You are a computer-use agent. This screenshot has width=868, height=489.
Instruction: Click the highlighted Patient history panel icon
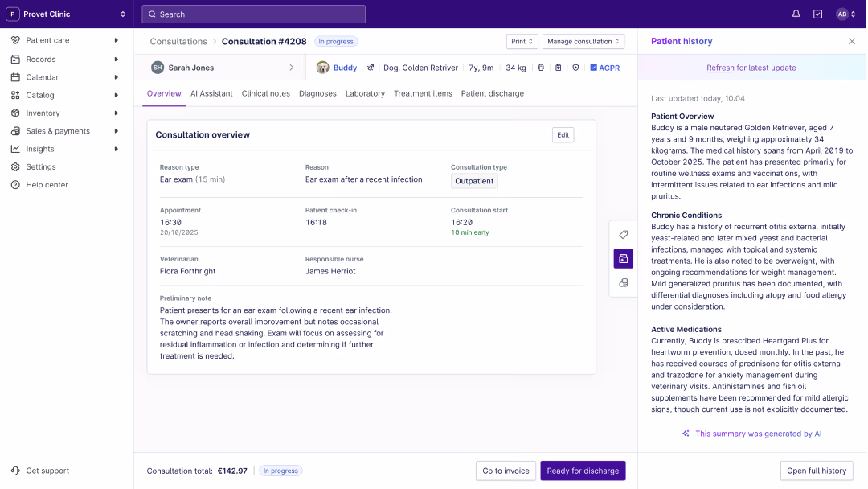[623, 258]
